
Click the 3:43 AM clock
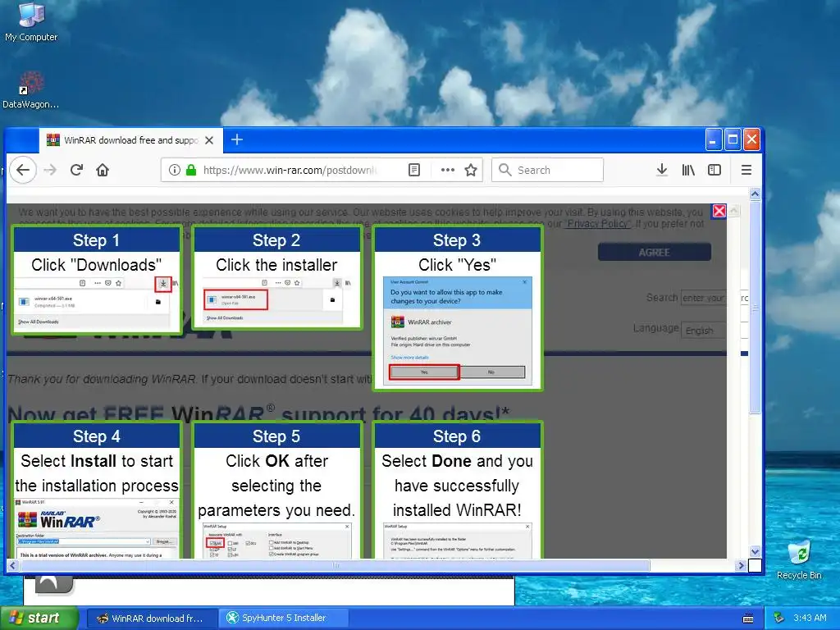(x=810, y=618)
